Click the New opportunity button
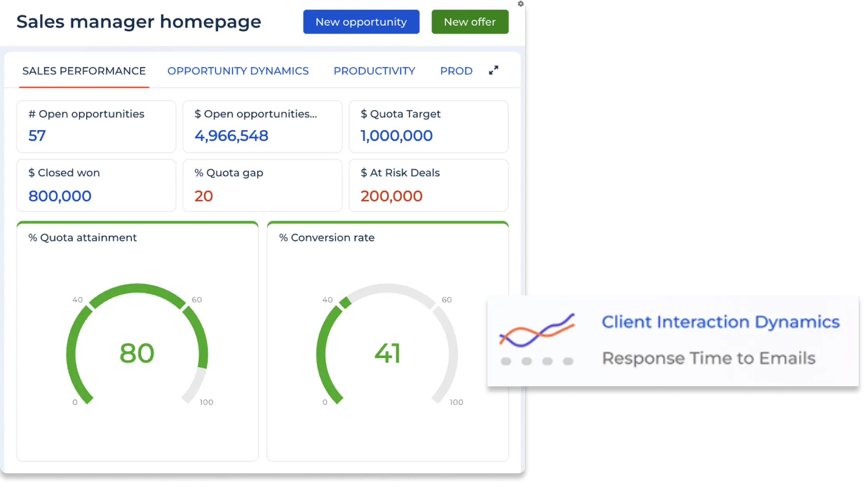 tap(361, 22)
